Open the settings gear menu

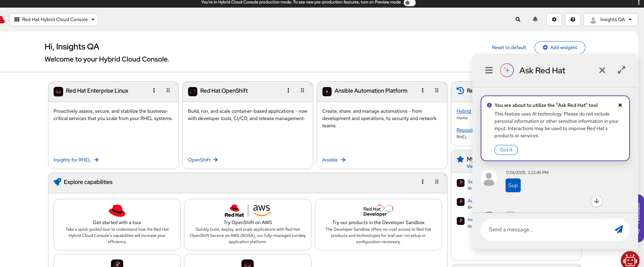pos(554,20)
